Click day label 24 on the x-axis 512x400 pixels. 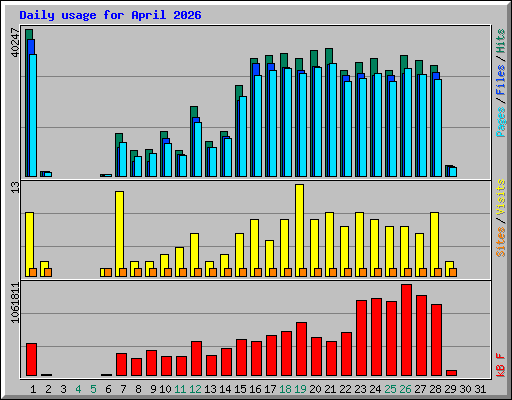[375, 389]
